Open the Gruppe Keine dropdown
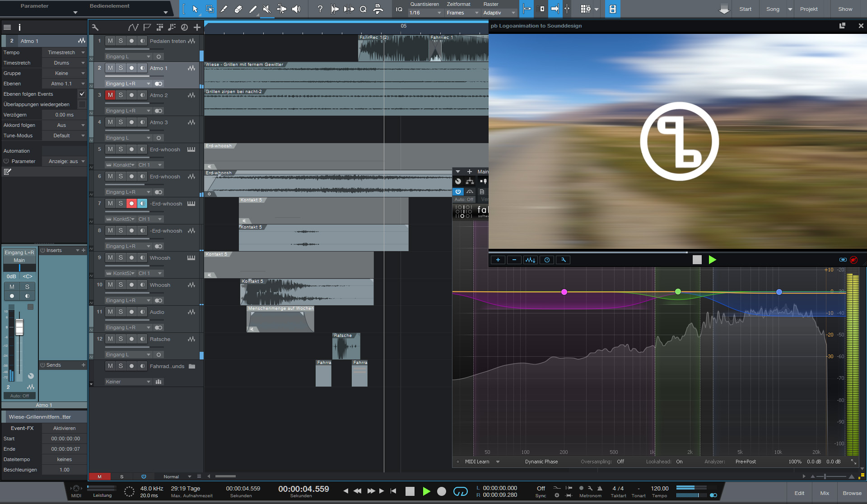The height and width of the screenshot is (504, 867). pyautogui.click(x=64, y=73)
